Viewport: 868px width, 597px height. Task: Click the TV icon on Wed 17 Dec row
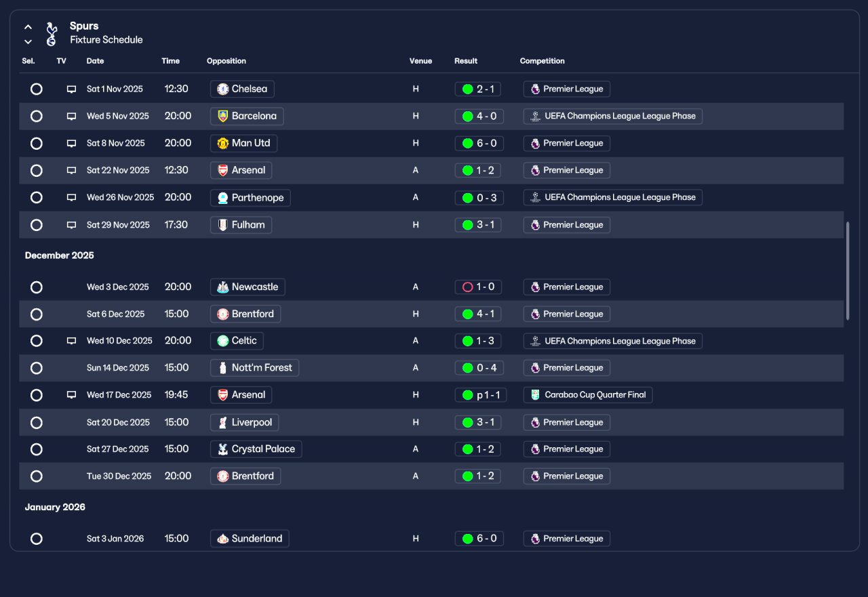point(71,395)
